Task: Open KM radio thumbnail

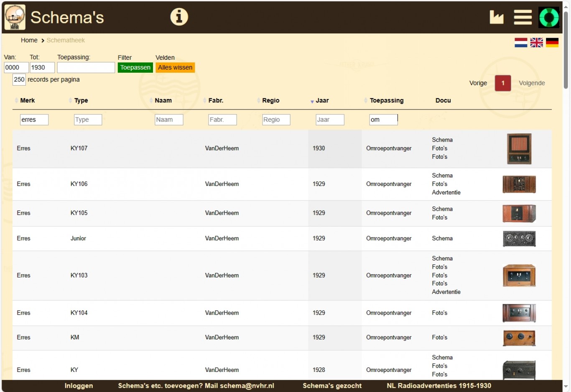Action: (x=519, y=338)
